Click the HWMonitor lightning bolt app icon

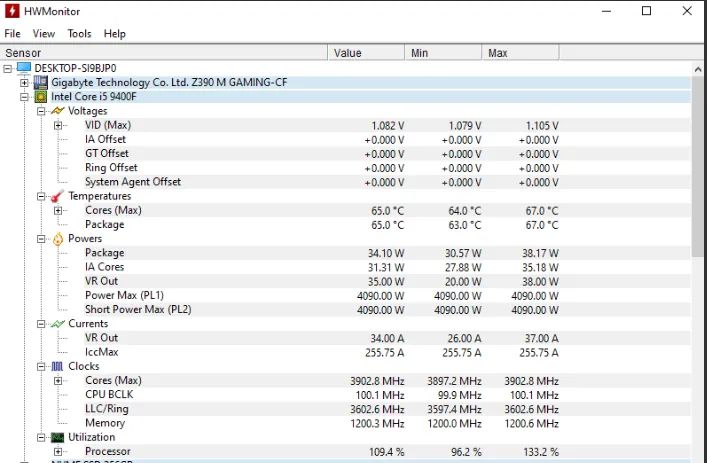pyautogui.click(x=12, y=11)
